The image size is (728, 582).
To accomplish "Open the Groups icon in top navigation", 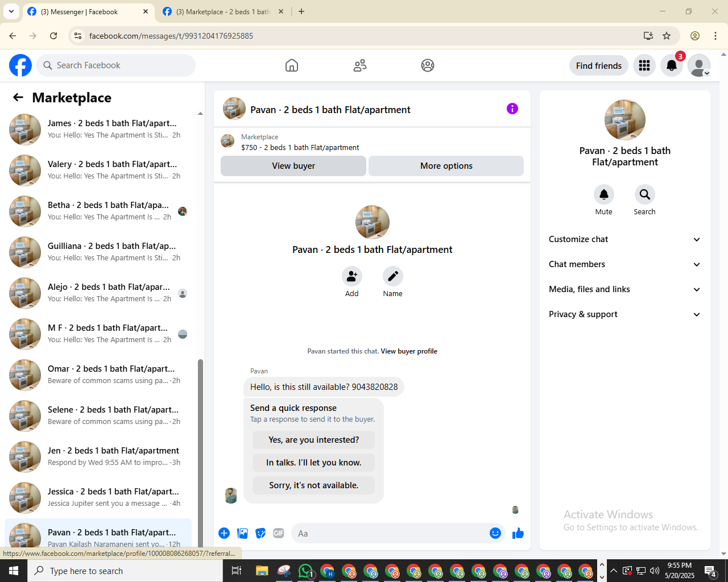I will [x=428, y=65].
